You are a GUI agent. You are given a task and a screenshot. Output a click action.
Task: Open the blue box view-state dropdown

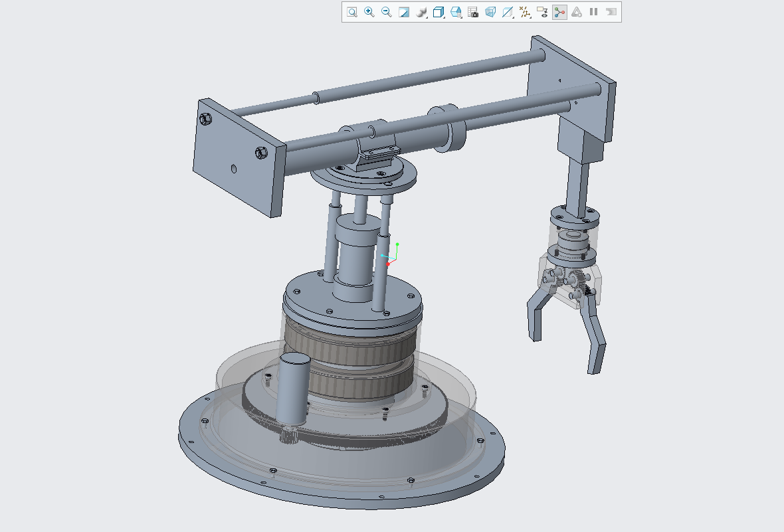point(456,12)
